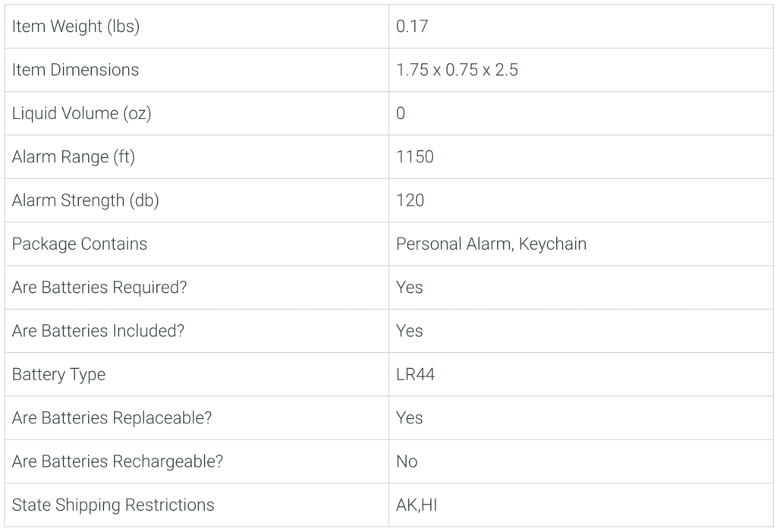The image size is (777, 532).
Task: Select the Personal Alarm, Keychain text
Action: pos(491,244)
